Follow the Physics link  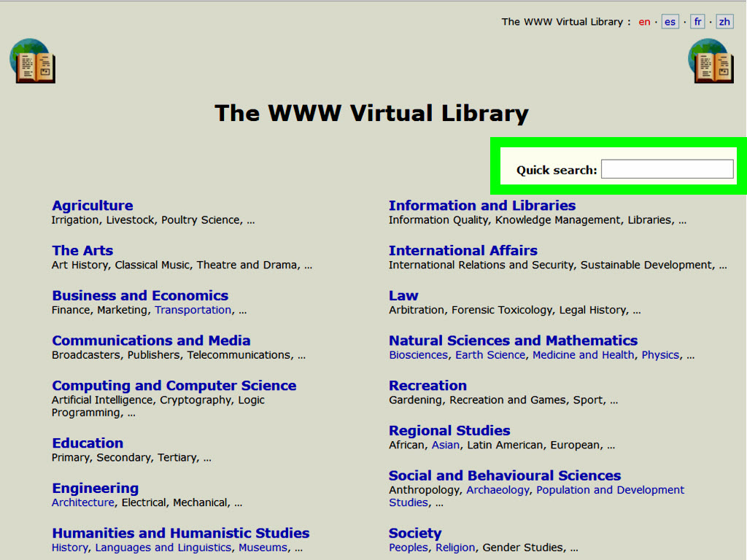click(660, 355)
